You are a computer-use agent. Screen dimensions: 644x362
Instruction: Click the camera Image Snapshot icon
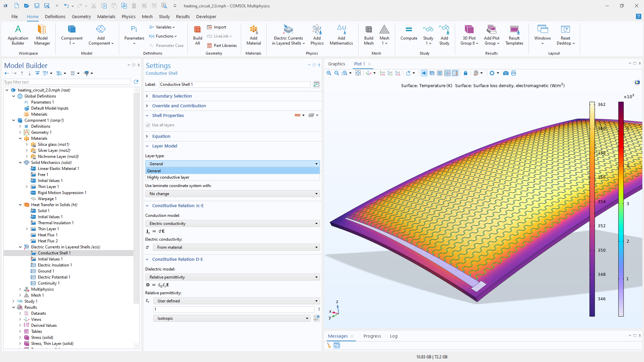click(505, 73)
